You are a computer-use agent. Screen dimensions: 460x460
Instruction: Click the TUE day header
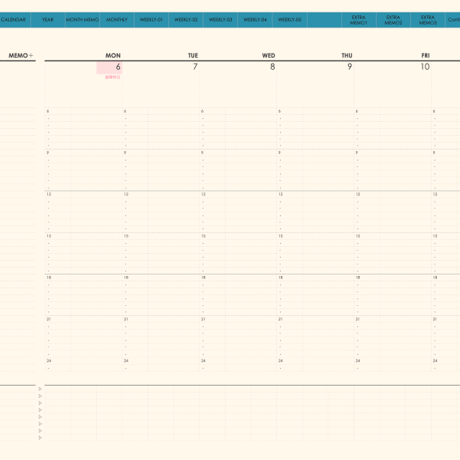point(193,55)
